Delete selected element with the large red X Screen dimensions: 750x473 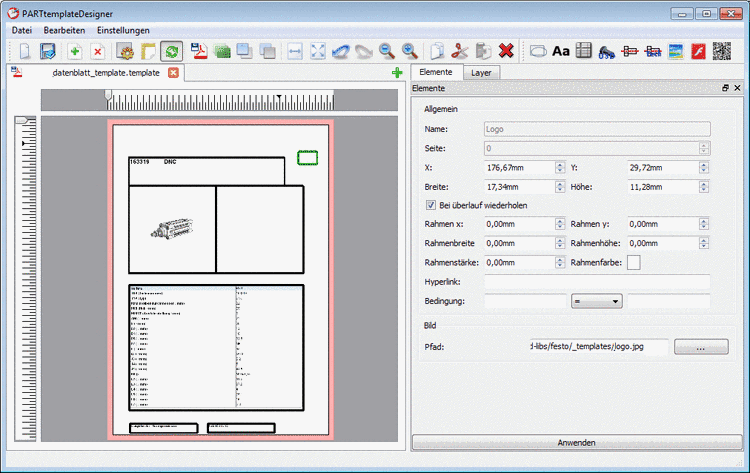[506, 51]
